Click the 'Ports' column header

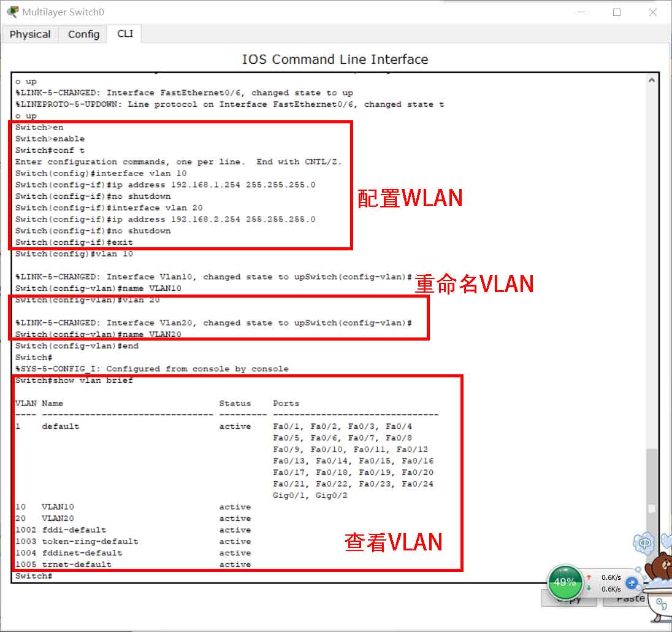tap(286, 403)
